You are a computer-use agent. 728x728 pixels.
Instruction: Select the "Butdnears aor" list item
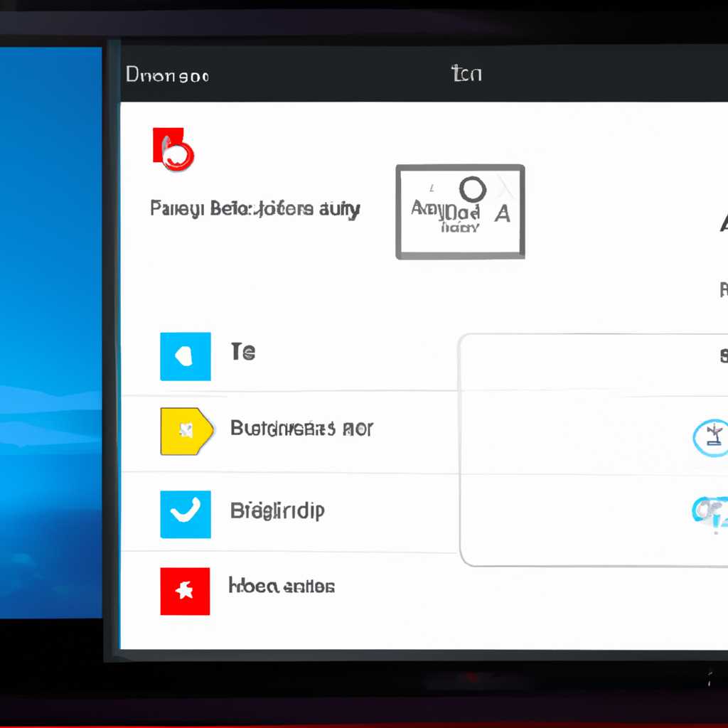point(301,428)
